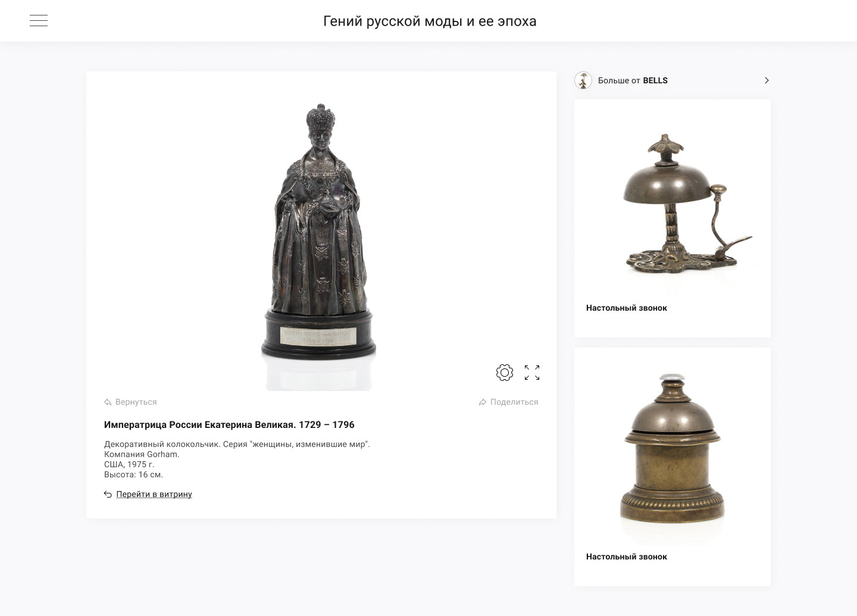Click the share arrow icon beside Поделиться
857x616 pixels.
pyautogui.click(x=483, y=402)
